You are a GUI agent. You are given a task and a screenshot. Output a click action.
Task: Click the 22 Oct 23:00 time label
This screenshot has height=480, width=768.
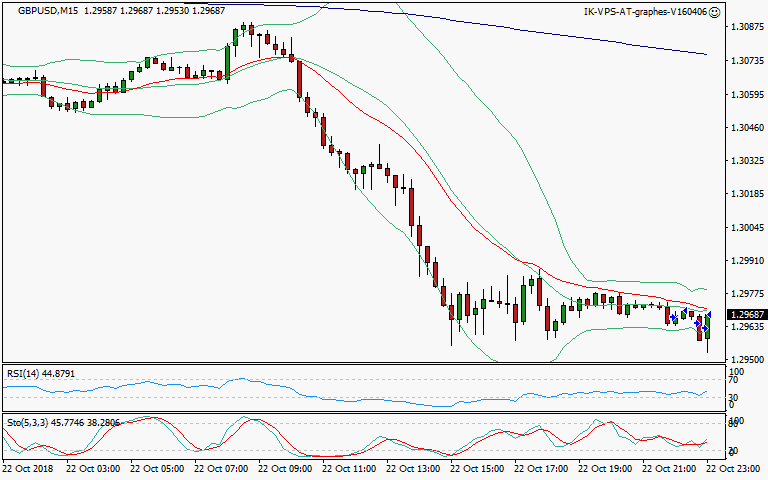(735, 467)
